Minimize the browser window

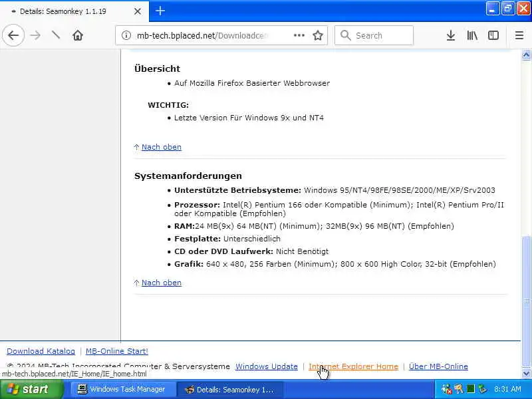tap(492, 9)
